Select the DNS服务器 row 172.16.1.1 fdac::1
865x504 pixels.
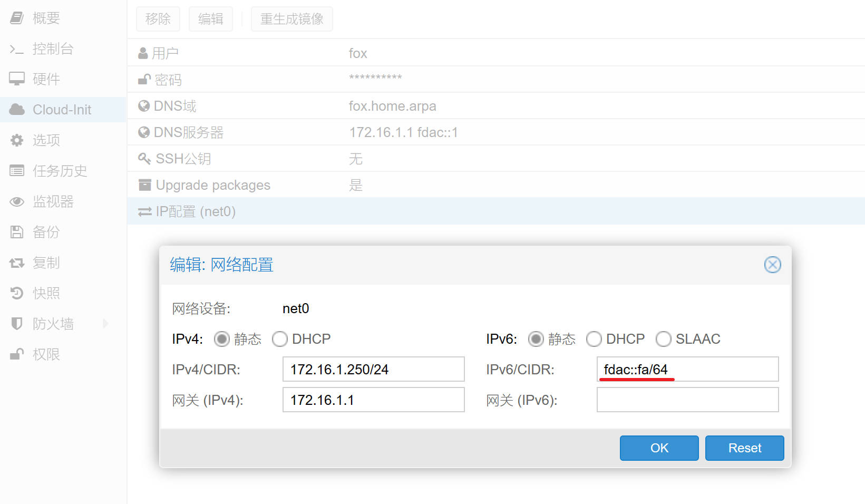point(496,132)
